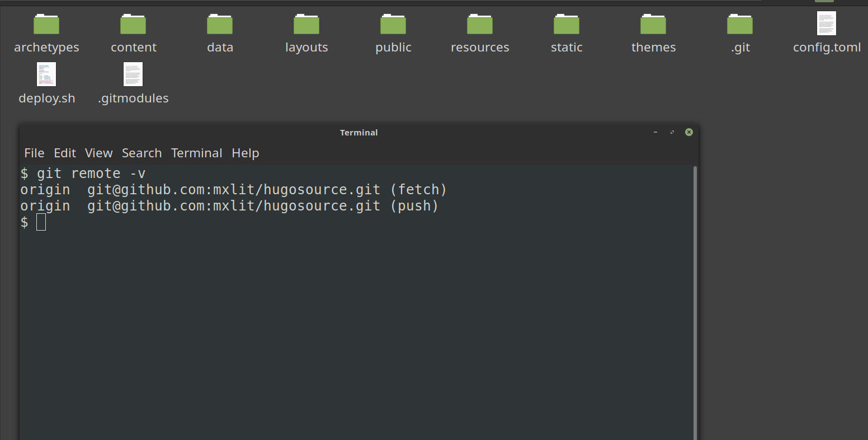The height and width of the screenshot is (440, 868).
Task: Click inside the terminal at the prompt
Action: tap(41, 222)
